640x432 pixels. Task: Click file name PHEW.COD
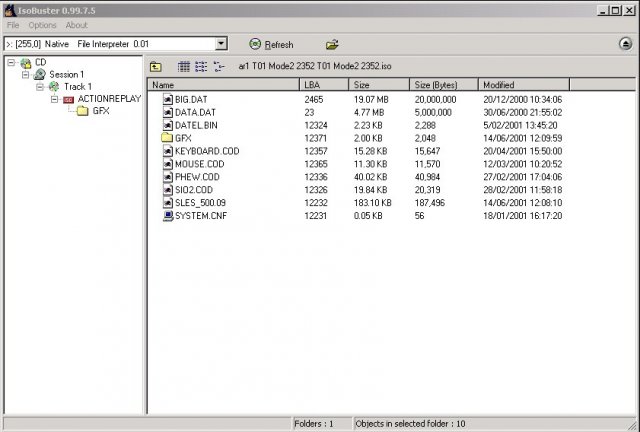(x=197, y=177)
